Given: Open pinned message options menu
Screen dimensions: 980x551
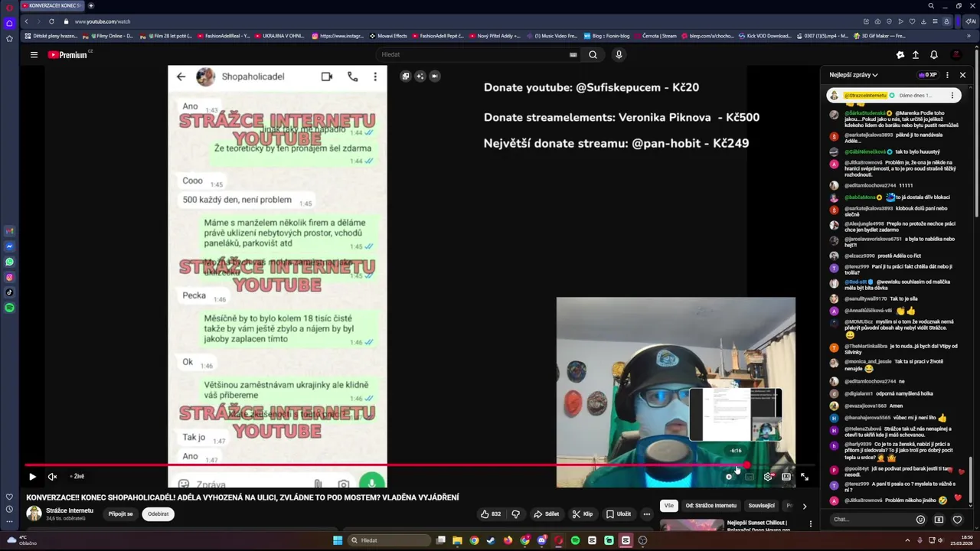Looking at the screenshot, I should pos(952,96).
